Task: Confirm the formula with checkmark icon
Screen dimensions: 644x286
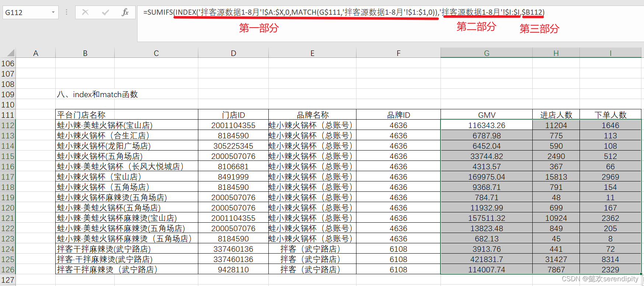Action: pyautogui.click(x=105, y=12)
